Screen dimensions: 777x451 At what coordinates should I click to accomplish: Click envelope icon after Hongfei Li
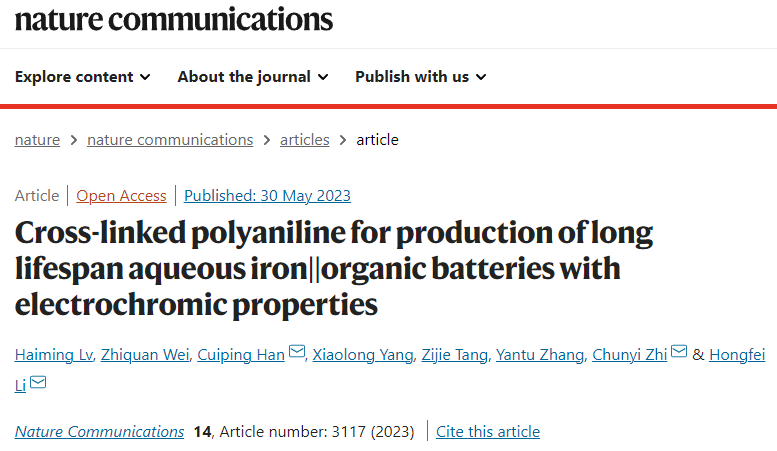(x=38, y=384)
